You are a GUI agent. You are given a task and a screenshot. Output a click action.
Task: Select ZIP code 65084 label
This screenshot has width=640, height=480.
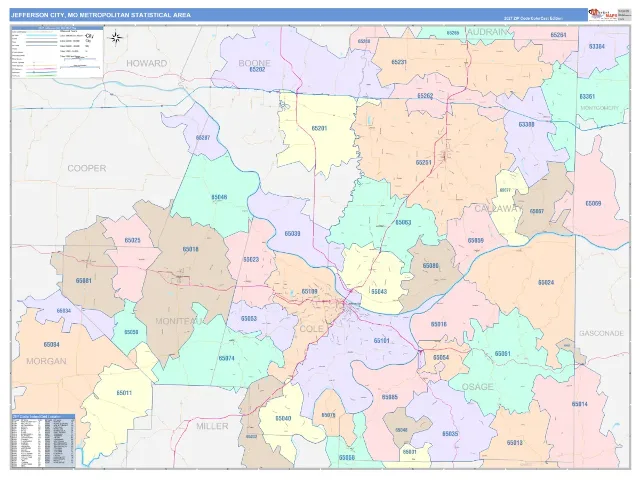(x=51, y=344)
